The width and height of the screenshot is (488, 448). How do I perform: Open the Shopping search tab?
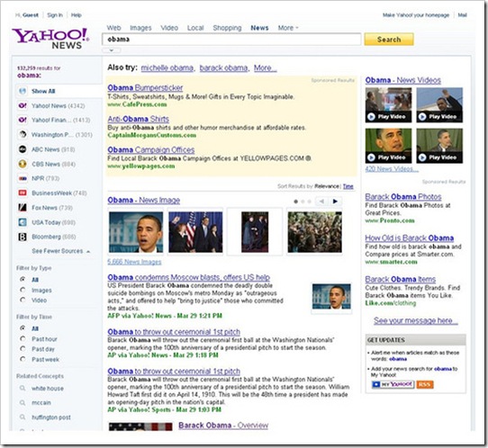coord(227,28)
